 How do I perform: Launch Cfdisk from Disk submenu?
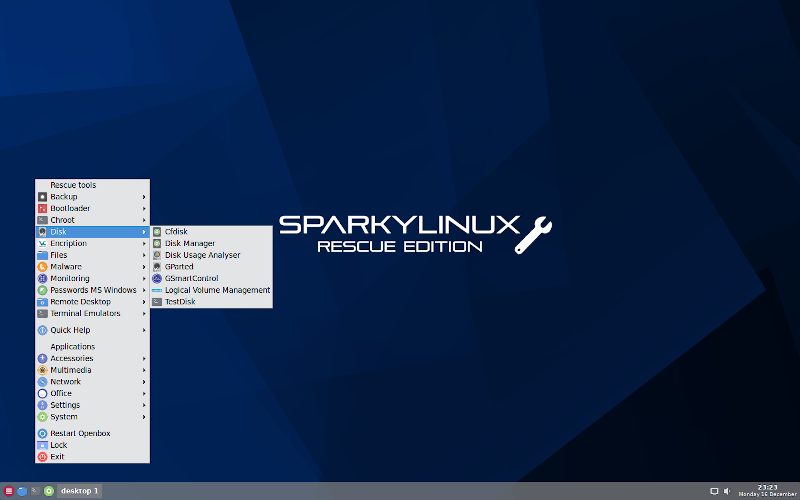[211, 232]
